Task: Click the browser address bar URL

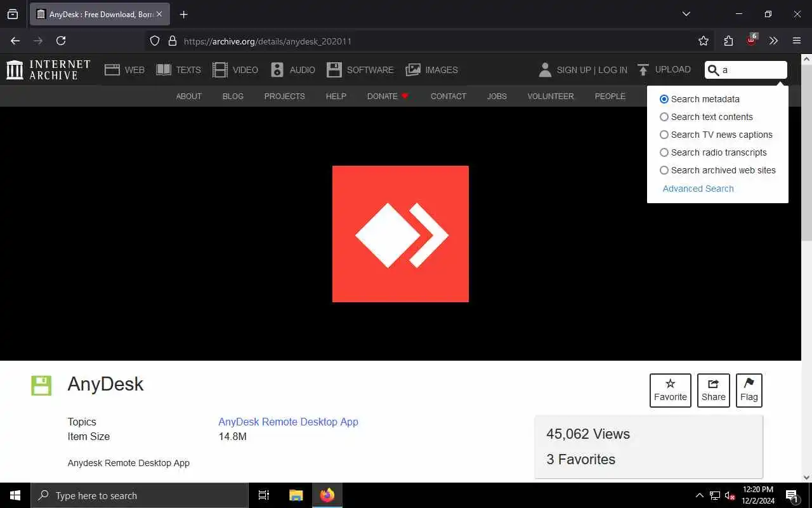Action: click(x=268, y=41)
